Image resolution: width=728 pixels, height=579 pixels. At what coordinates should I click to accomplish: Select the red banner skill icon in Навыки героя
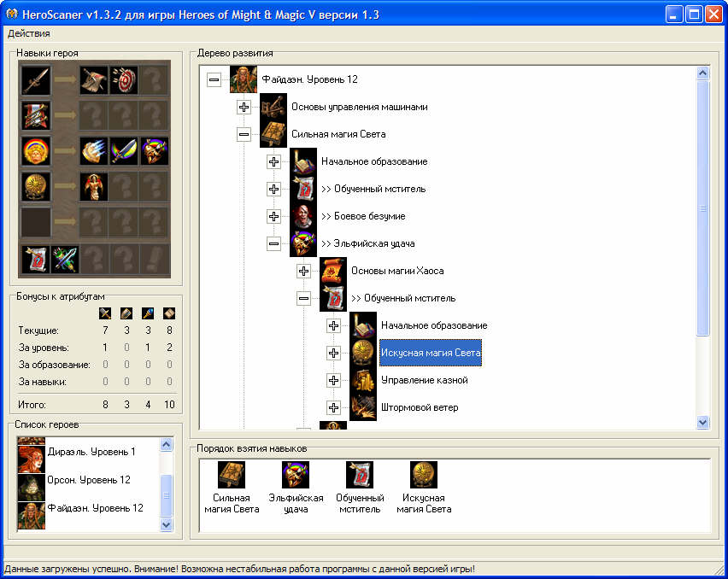36,115
